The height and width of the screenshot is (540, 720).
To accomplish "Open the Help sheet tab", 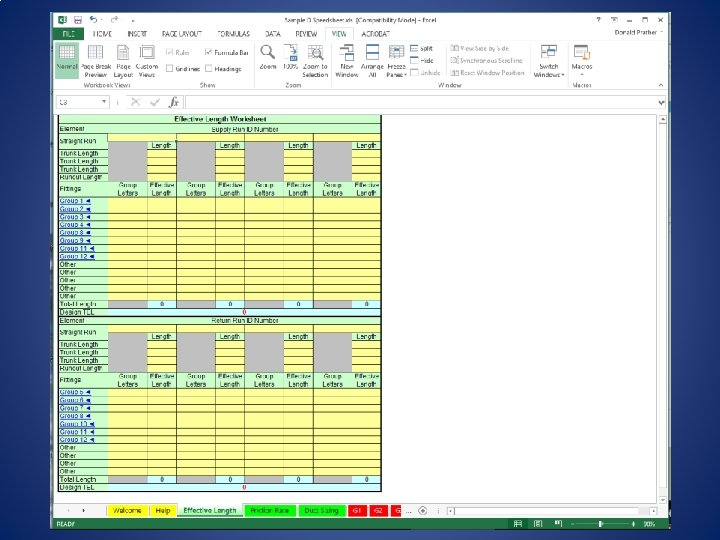I will (163, 511).
